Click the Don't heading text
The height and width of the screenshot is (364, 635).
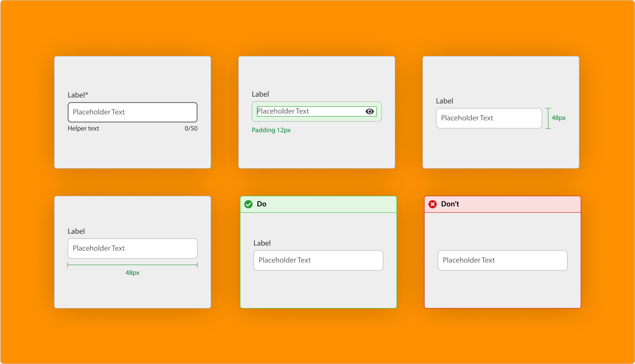coord(450,204)
